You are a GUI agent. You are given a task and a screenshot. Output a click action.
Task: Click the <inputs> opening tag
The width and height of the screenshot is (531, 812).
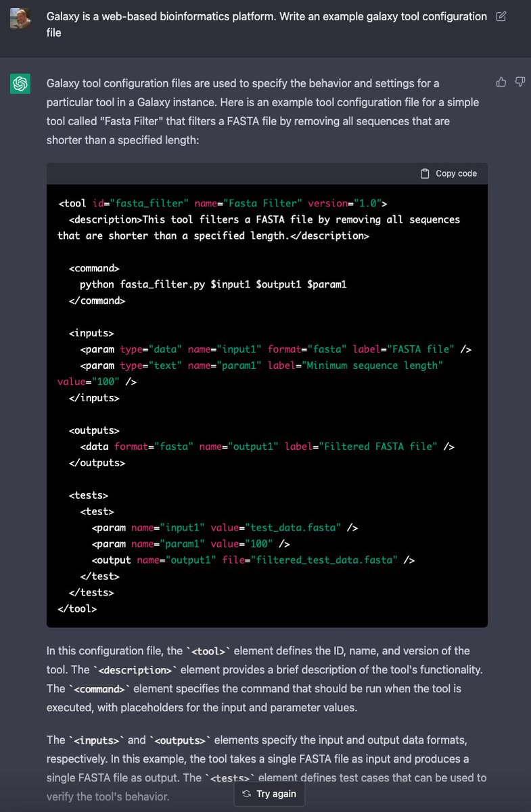click(91, 334)
